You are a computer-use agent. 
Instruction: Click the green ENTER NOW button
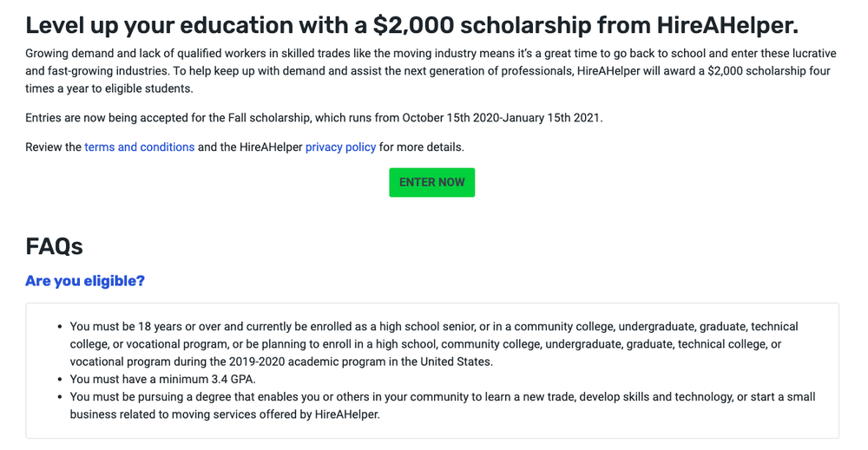pos(431,182)
